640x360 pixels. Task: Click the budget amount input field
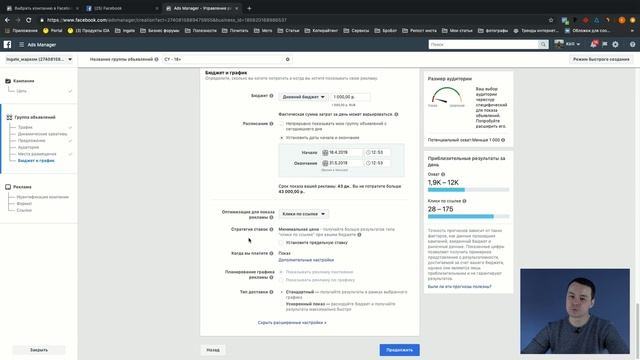[350, 97]
